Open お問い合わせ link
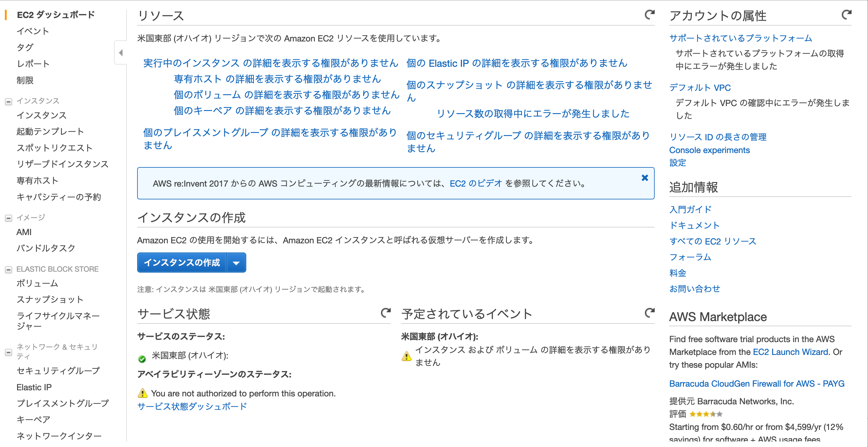Viewport: 868px width, 447px height. point(695,288)
